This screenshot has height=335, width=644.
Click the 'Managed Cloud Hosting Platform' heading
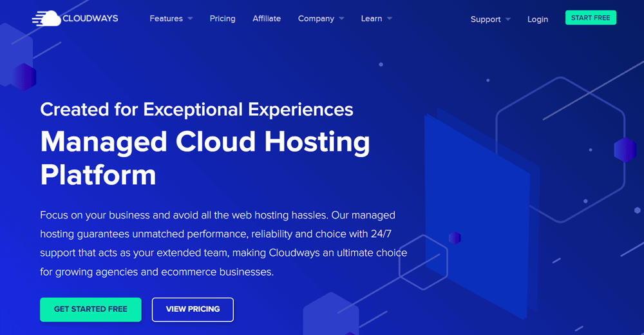(x=205, y=158)
